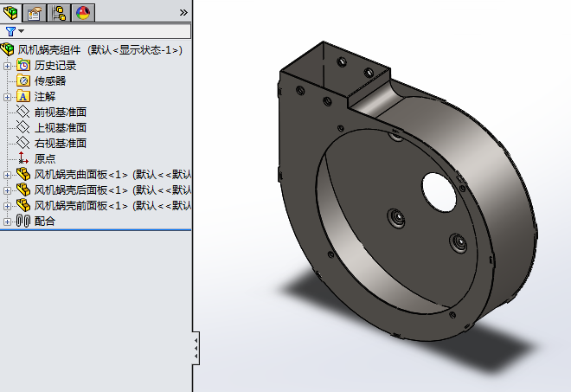This screenshot has width=571, height=392.
Task: Select the 风机蜗壳前面板<1> component
Action: coord(112,206)
